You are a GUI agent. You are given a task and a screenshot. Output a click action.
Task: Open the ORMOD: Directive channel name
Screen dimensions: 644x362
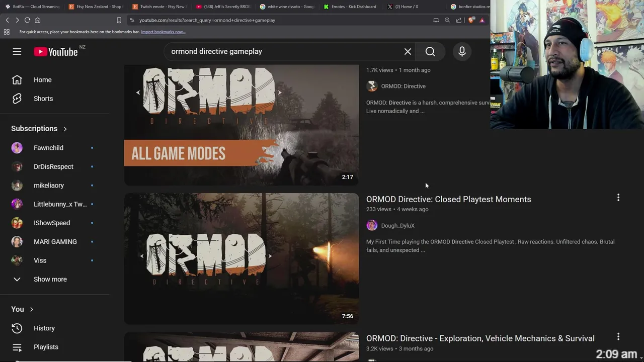point(404,86)
